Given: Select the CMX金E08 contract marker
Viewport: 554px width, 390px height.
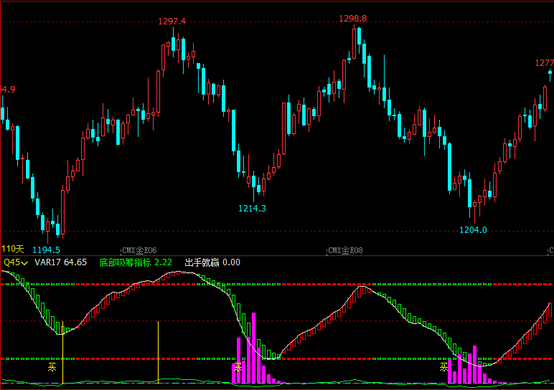Looking at the screenshot, I should coord(345,250).
